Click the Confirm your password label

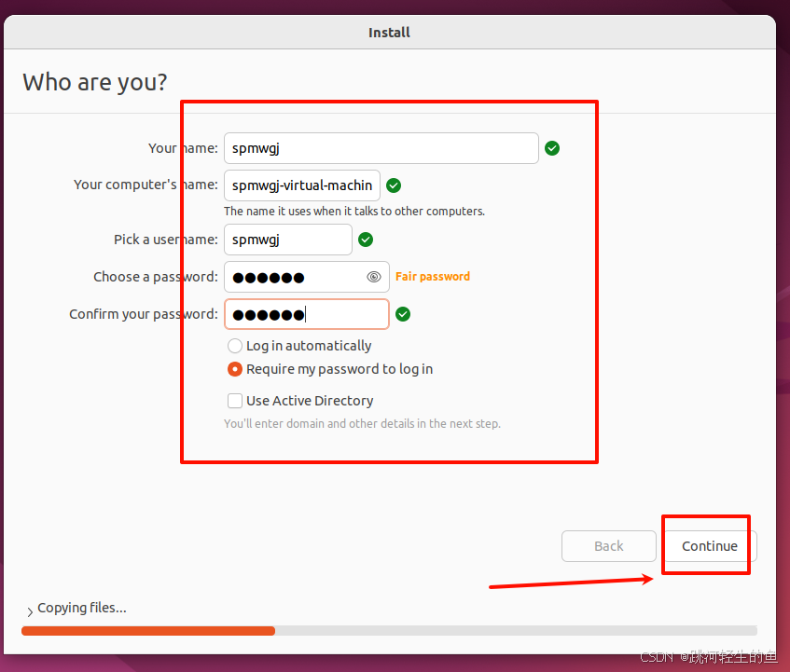click(x=144, y=314)
